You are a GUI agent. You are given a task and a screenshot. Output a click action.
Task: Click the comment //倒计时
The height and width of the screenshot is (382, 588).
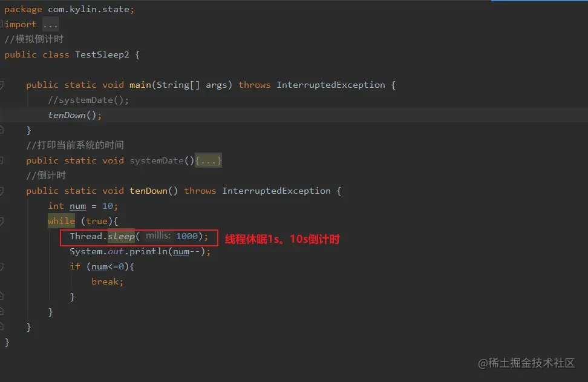[46, 176]
